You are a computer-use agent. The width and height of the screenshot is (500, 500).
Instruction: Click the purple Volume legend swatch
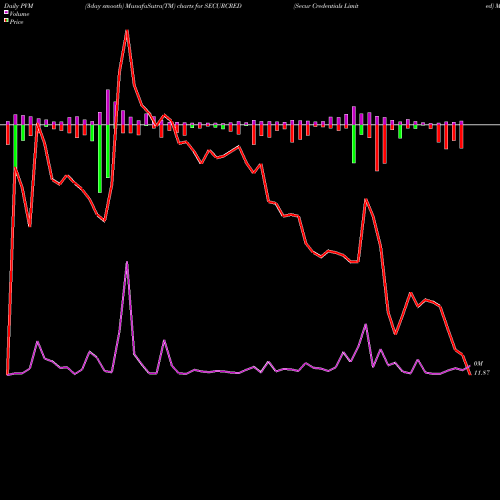pyautogui.click(x=6, y=12)
